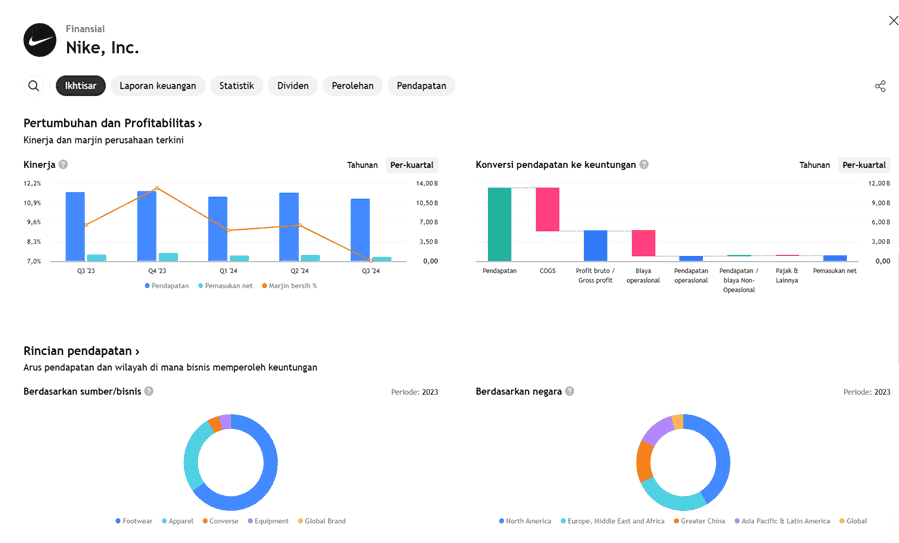Toggle North America legend item
The image size is (899, 543).
[x=525, y=521]
